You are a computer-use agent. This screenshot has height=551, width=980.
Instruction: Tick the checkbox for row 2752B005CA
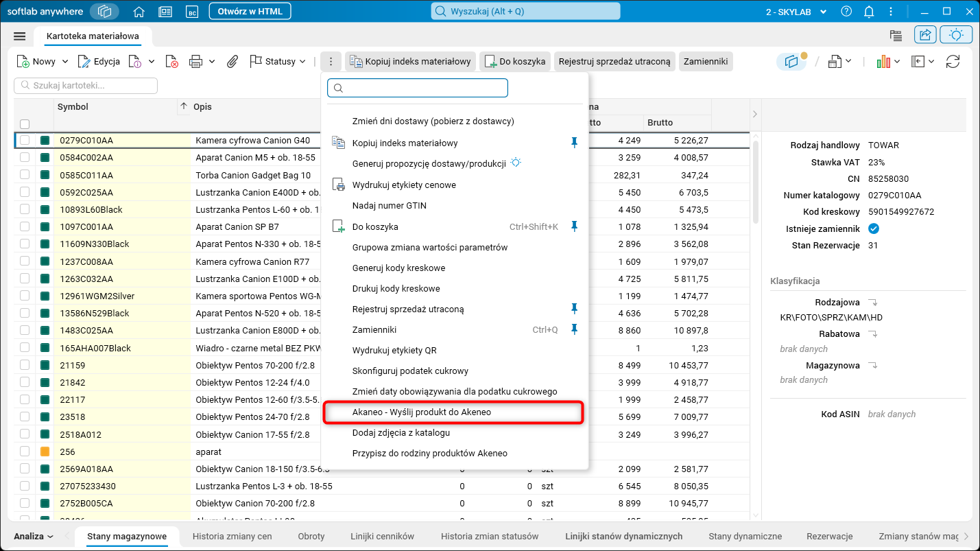pos(25,503)
